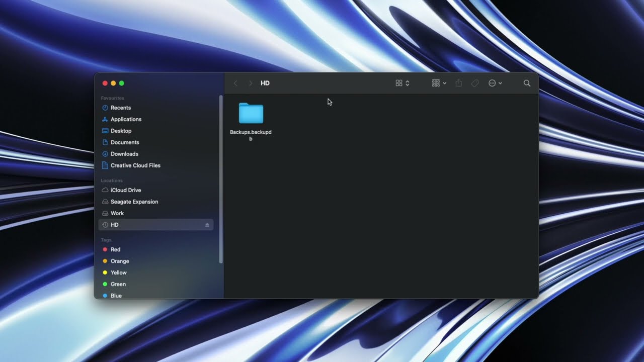Viewport: 644px width, 362px height.
Task: Click the sidebar scrollbar
Action: click(221, 178)
